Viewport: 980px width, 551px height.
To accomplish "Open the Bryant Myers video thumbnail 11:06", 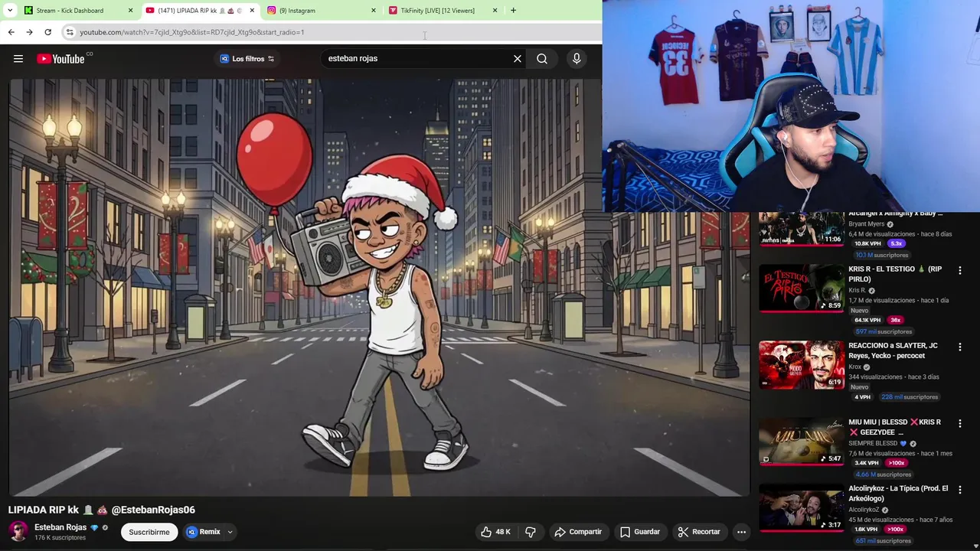I will tap(802, 229).
